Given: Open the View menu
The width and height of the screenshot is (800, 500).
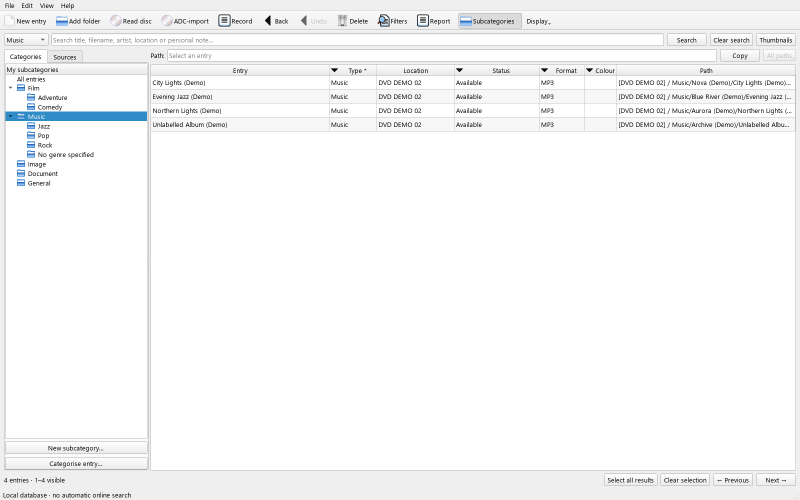Looking at the screenshot, I should 46,6.
